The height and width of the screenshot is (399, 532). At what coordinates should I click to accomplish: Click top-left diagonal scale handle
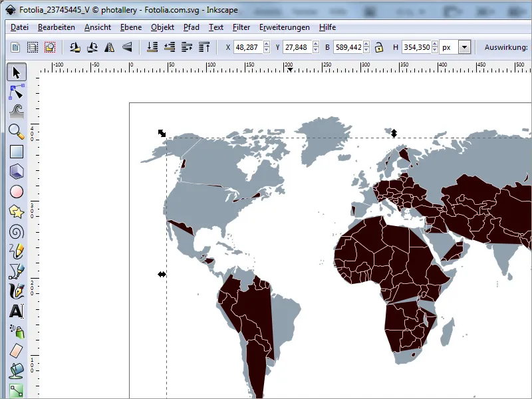point(162,134)
